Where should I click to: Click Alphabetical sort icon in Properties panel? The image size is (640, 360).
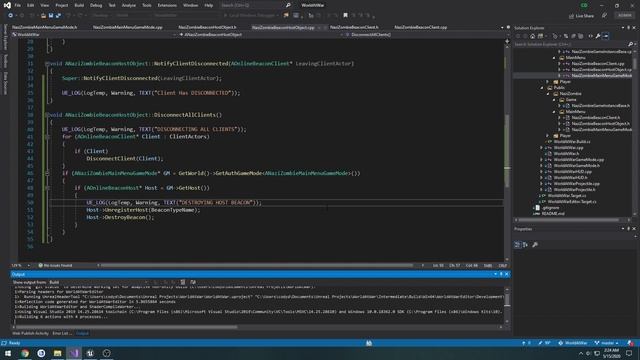point(525,244)
